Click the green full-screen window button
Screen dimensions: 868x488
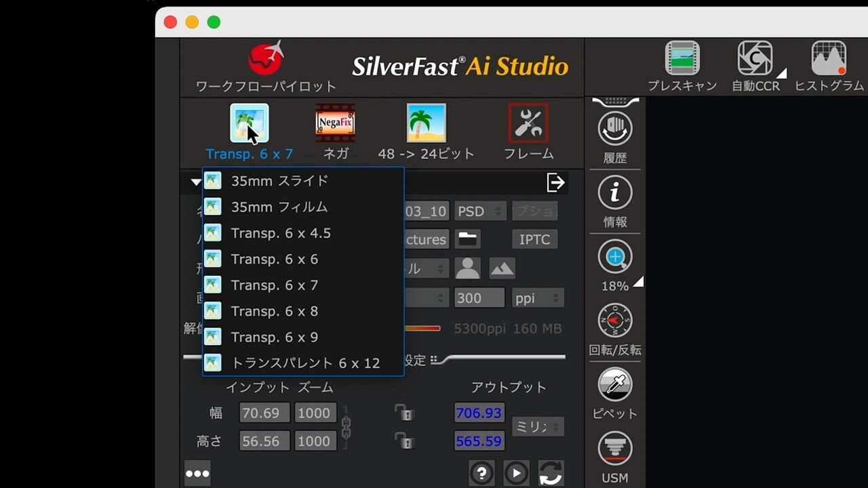pos(214,22)
